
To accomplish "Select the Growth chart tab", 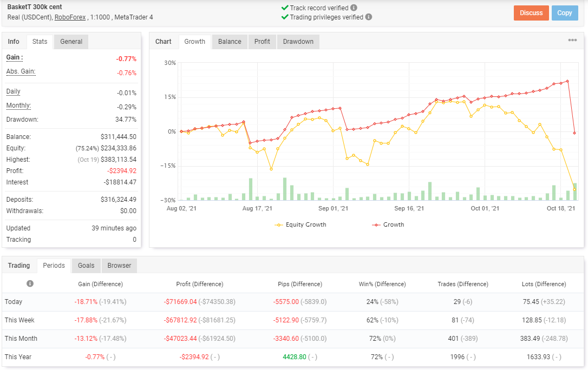I will [194, 42].
